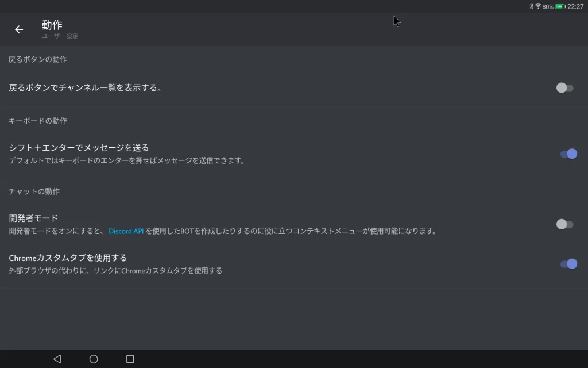Tap the back arrow beside 動作 title
Screen dimensions: 588x368
(x=19, y=29)
